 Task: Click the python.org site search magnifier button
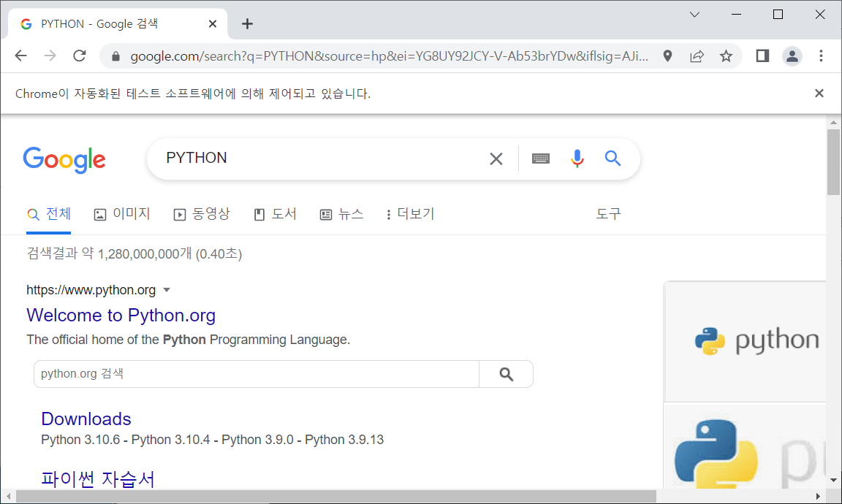(507, 374)
